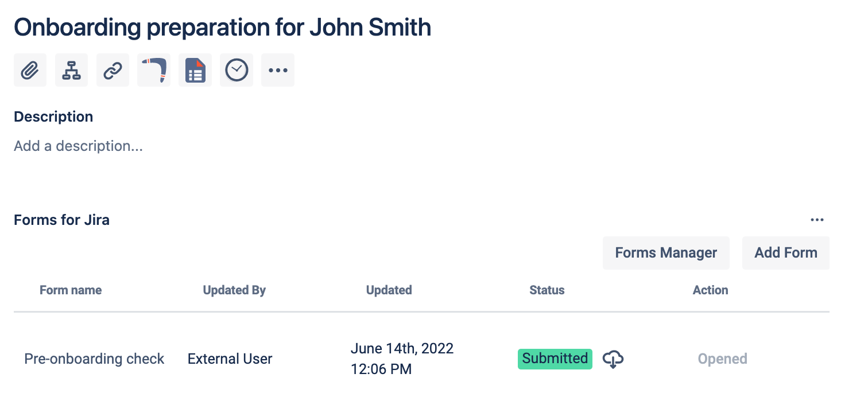Viewport: 868px width, 397px height.
Task: Open the form document icon
Action: (x=195, y=69)
